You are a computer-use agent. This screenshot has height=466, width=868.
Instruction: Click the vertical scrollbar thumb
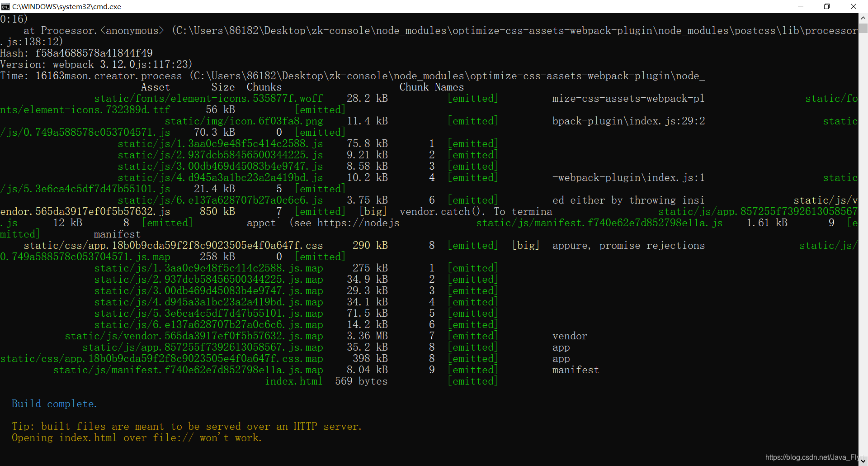pos(863,28)
